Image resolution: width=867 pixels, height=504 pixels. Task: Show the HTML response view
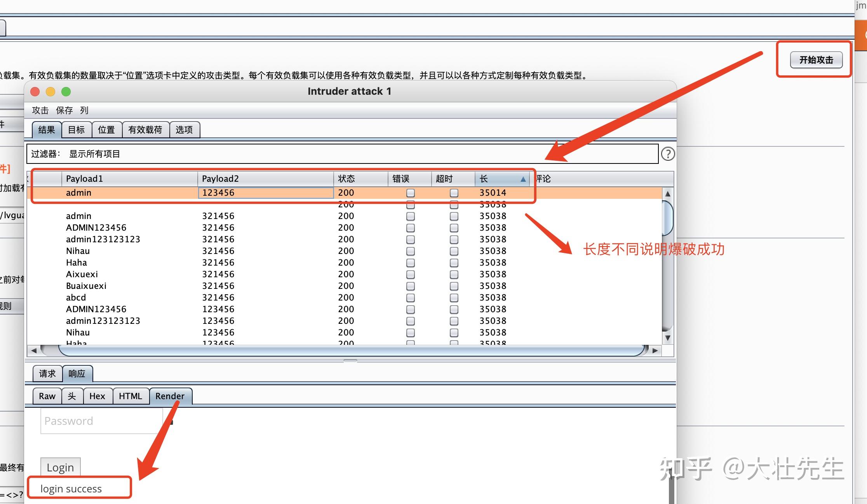[x=131, y=396]
